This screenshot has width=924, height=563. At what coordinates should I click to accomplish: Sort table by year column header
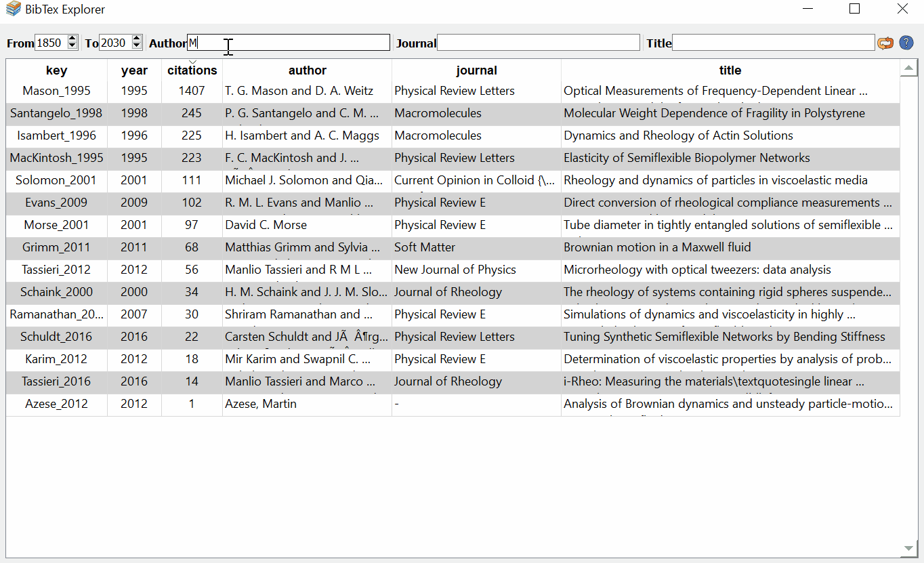tap(134, 70)
